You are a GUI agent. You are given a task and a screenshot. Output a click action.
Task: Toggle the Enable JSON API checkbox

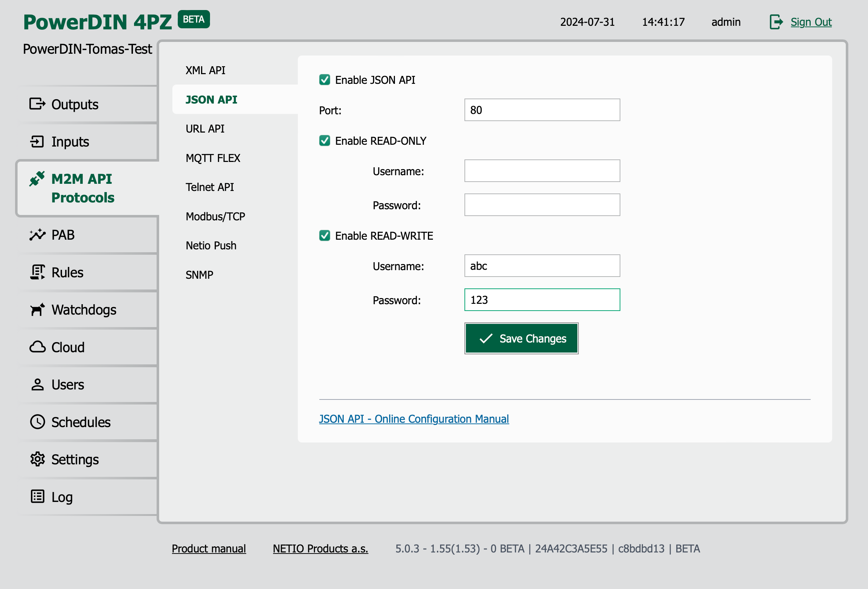[325, 80]
